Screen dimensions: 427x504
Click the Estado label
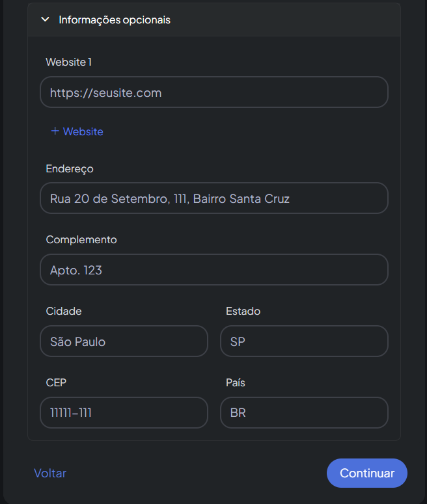coord(243,311)
